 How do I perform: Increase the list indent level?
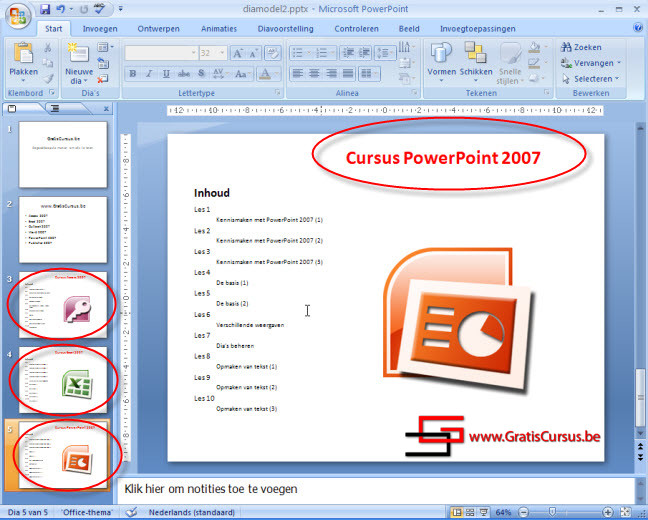[364, 53]
